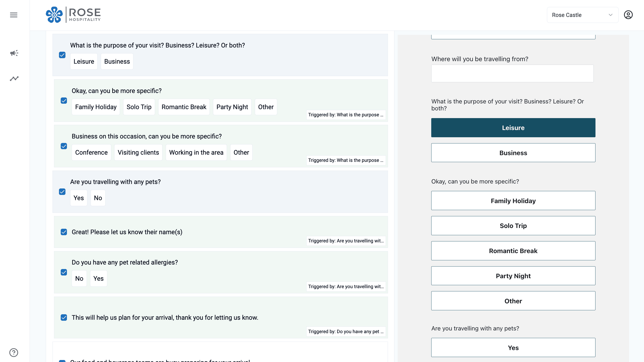This screenshot has width=644, height=362.
Task: Uncheck the pet related allergies question
Action: coord(64,272)
